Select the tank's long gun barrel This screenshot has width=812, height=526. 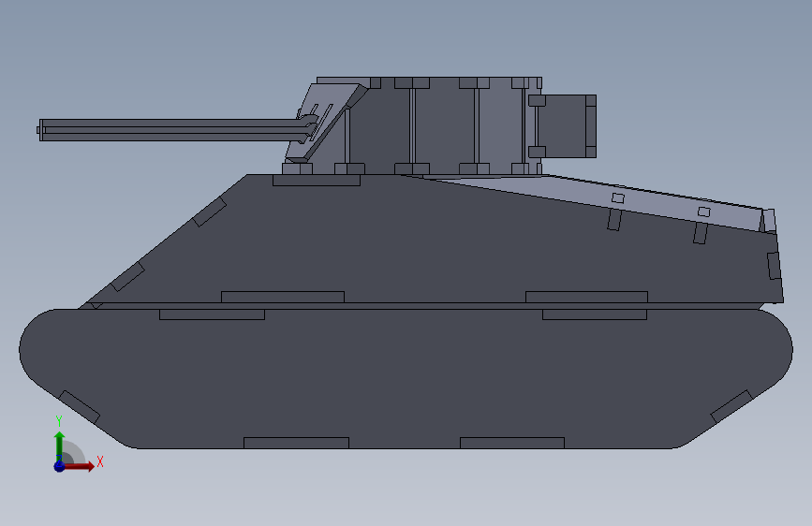coord(170,129)
